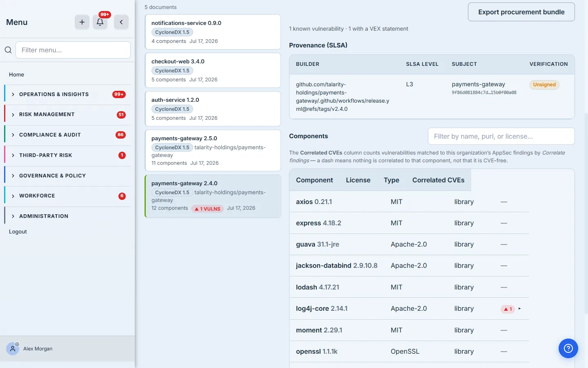Sort by Component column header
Viewport: 588px width, 368px height.
pyautogui.click(x=314, y=180)
